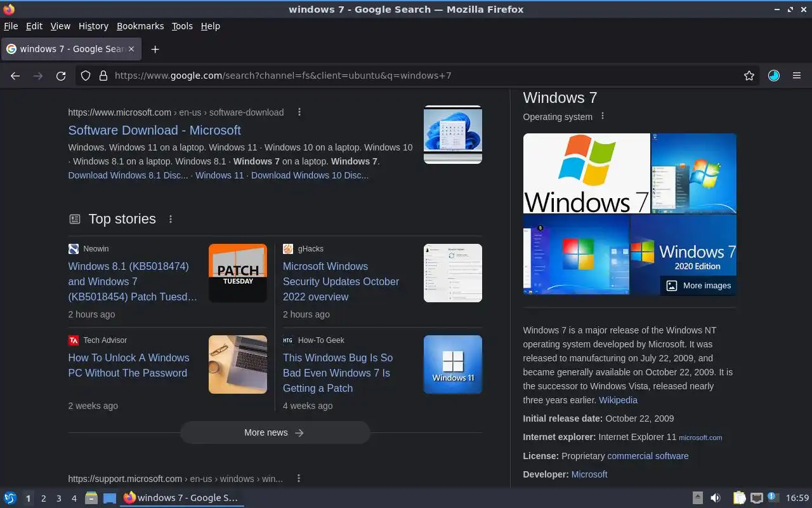Open the Edit menu
Screen dimensions: 812x508
pyautogui.click(x=34, y=26)
